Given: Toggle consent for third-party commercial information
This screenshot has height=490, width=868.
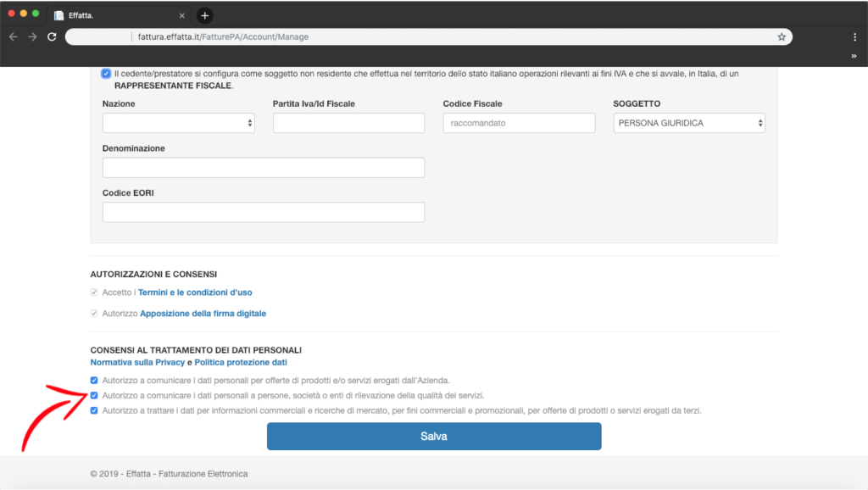Looking at the screenshot, I should (94, 410).
